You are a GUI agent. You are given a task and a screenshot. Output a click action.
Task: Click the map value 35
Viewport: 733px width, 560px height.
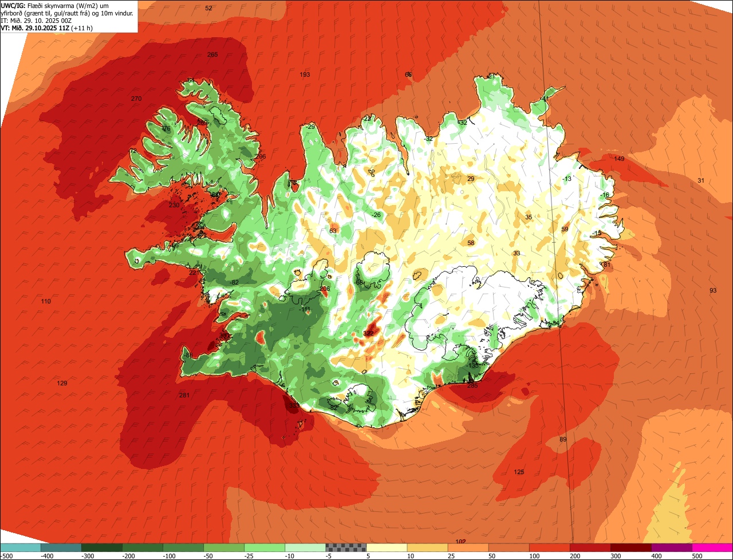click(x=529, y=217)
